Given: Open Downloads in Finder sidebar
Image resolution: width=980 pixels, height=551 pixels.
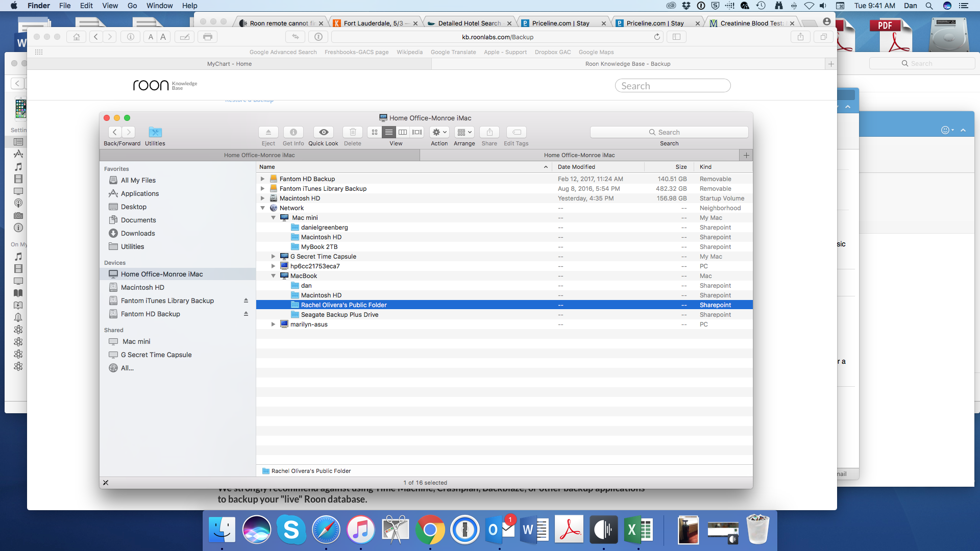Looking at the screenshot, I should click(137, 233).
